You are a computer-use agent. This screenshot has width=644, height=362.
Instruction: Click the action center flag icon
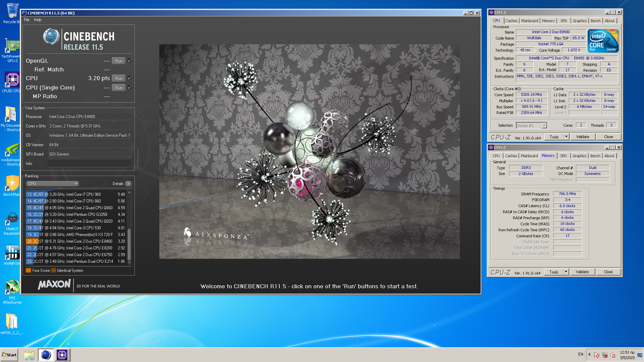click(597, 355)
